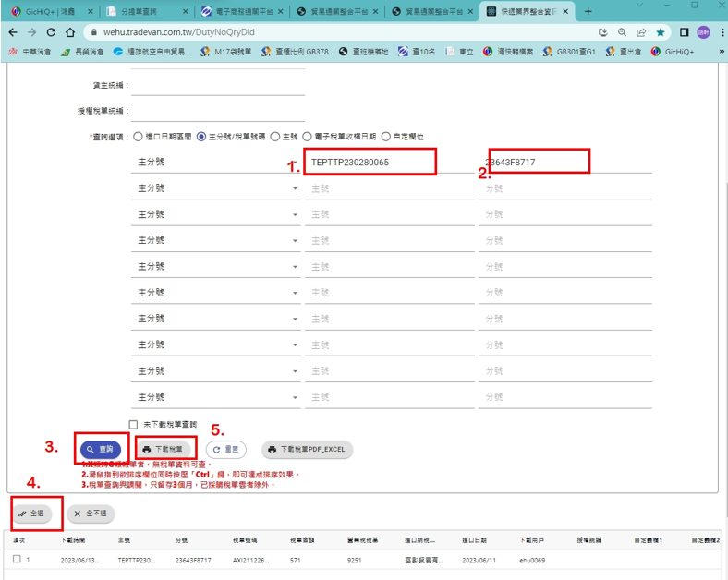Viewport: 728px width, 580px height.
Task: Expand the last row 主分號 dropdown
Action: [296, 397]
